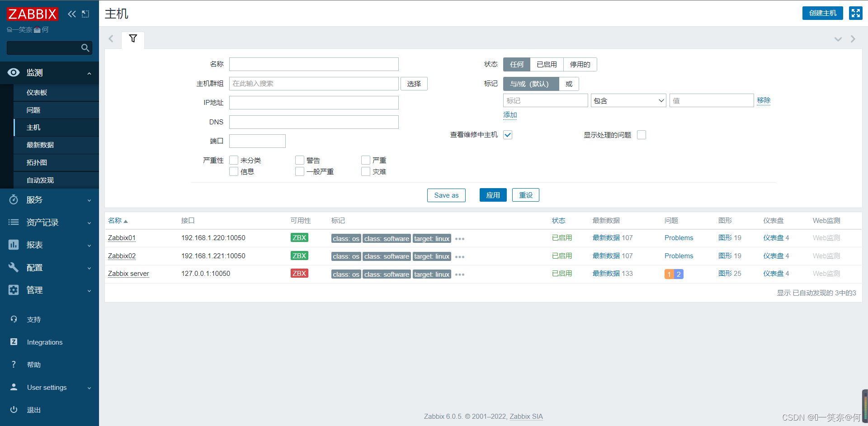
Task: Check the 灾难 severity checkbox
Action: 366,171
